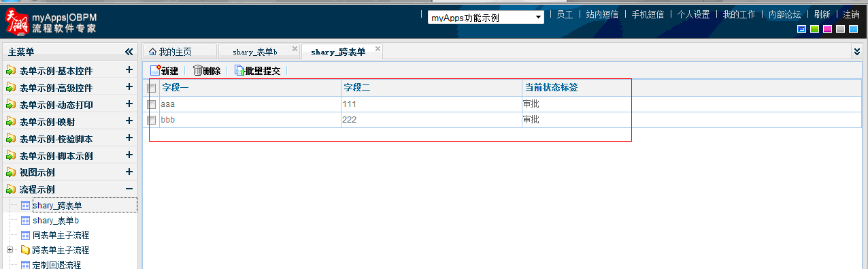Open 同表单主子流程 in sidebar tree
The width and height of the screenshot is (868, 269).
(x=61, y=235)
